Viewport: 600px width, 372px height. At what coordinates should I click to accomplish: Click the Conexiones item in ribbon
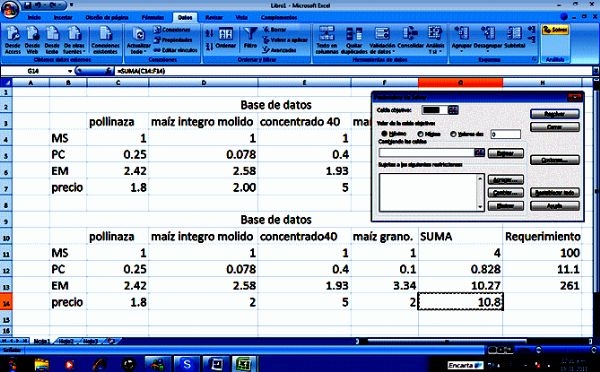[x=172, y=29]
